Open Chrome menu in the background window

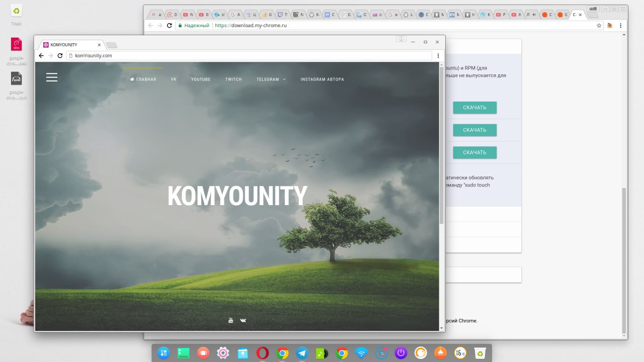(x=620, y=25)
